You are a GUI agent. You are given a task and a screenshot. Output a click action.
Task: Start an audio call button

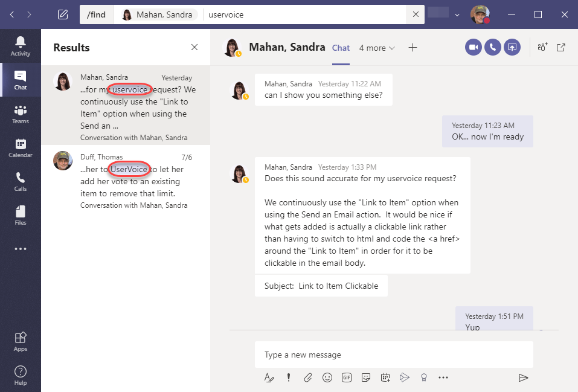click(x=493, y=48)
